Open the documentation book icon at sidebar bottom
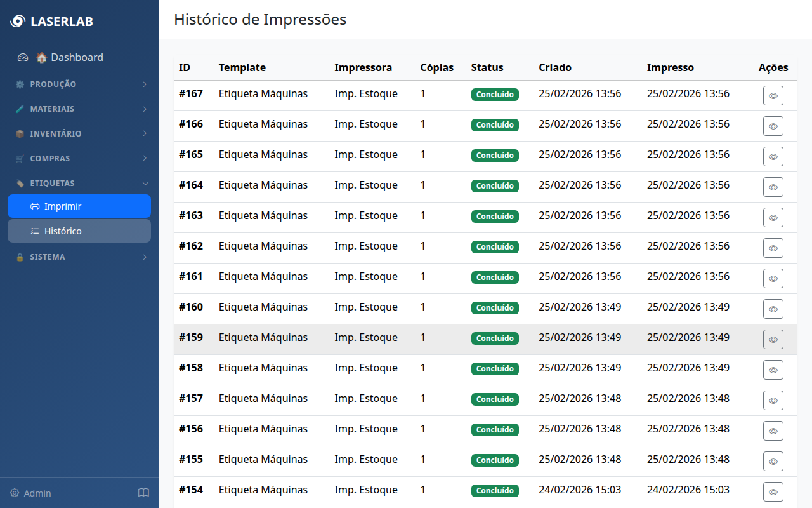The height and width of the screenshot is (508, 812). (143, 493)
